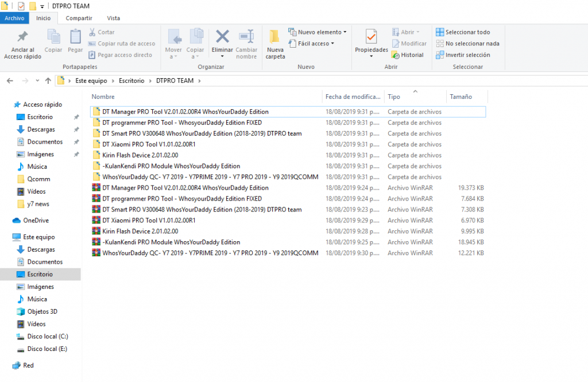Select -KulanKendi PRO Module WinRAR archive name
This screenshot has width=588, height=382.
coord(171,242)
